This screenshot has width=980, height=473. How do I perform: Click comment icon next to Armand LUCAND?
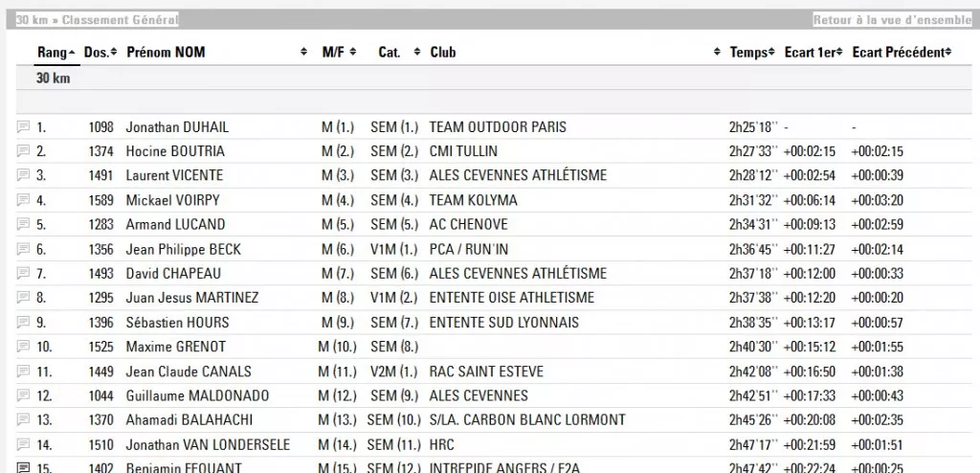click(x=23, y=225)
